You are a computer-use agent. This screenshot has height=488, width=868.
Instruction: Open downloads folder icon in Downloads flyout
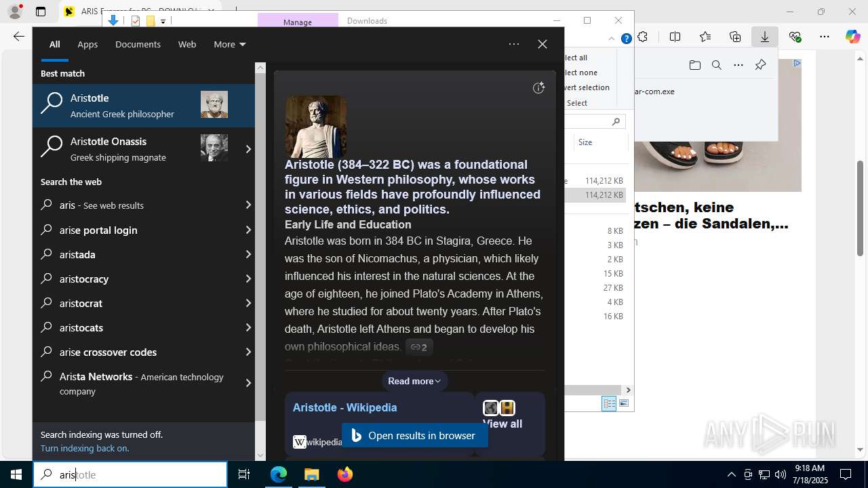coord(695,65)
